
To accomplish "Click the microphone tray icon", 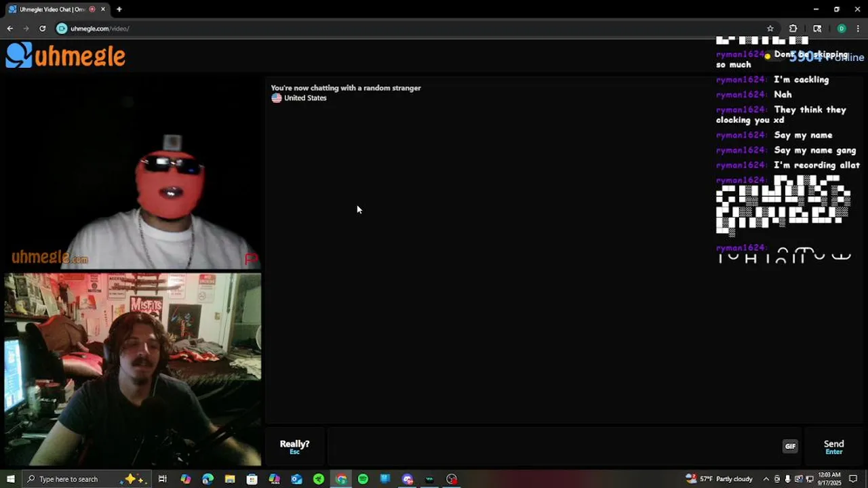I will [787, 479].
